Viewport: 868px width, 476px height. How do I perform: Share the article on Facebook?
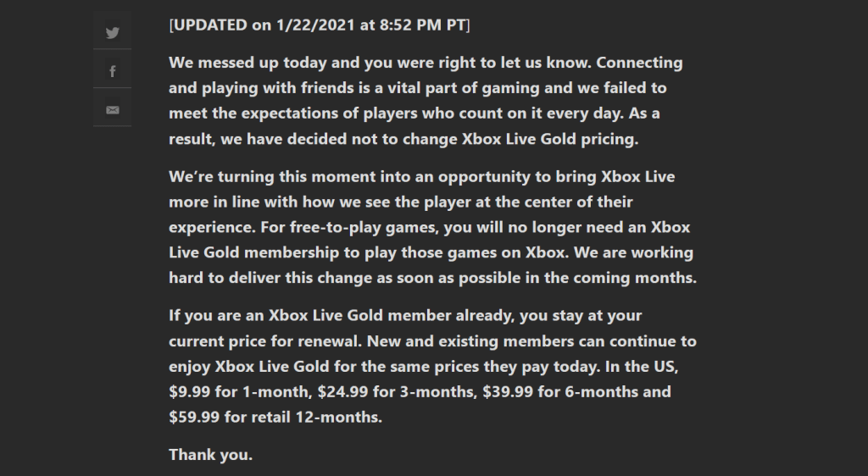coord(113,71)
